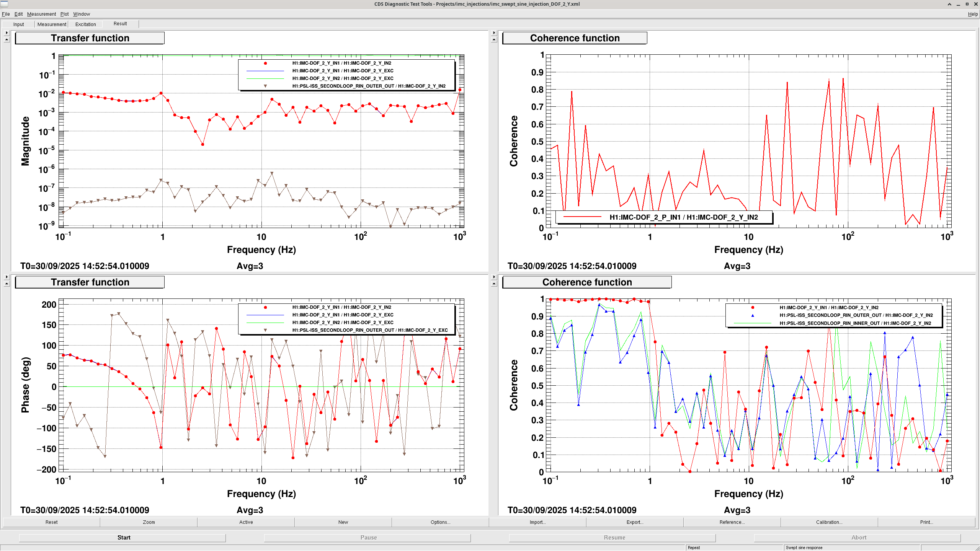
Task: Switch to the Input tab
Action: [18, 24]
